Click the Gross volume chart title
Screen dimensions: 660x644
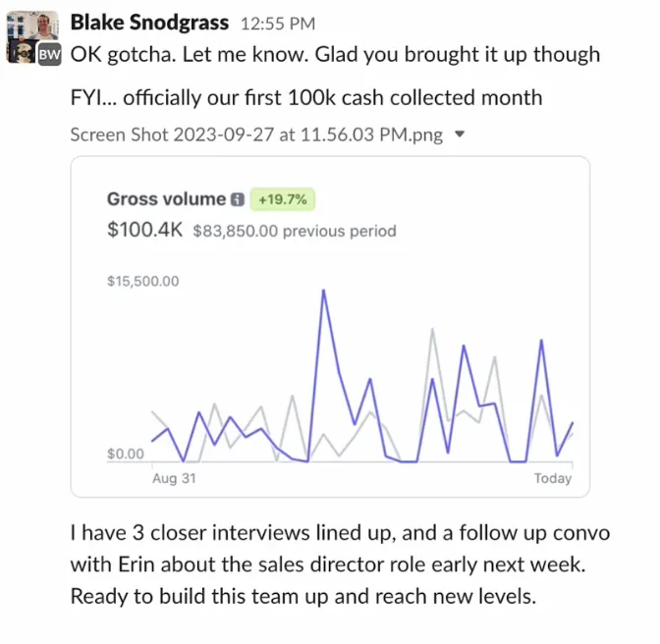[x=166, y=199]
